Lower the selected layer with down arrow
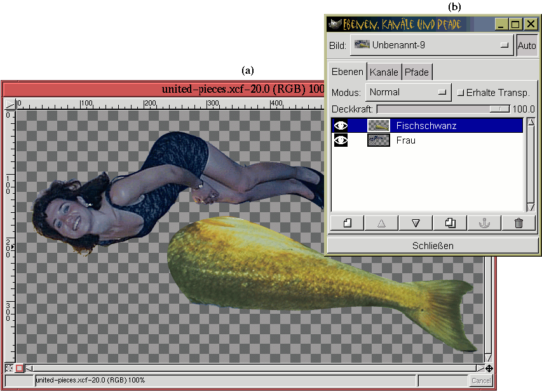Image resolution: width=542 pixels, height=392 pixels. (x=416, y=223)
